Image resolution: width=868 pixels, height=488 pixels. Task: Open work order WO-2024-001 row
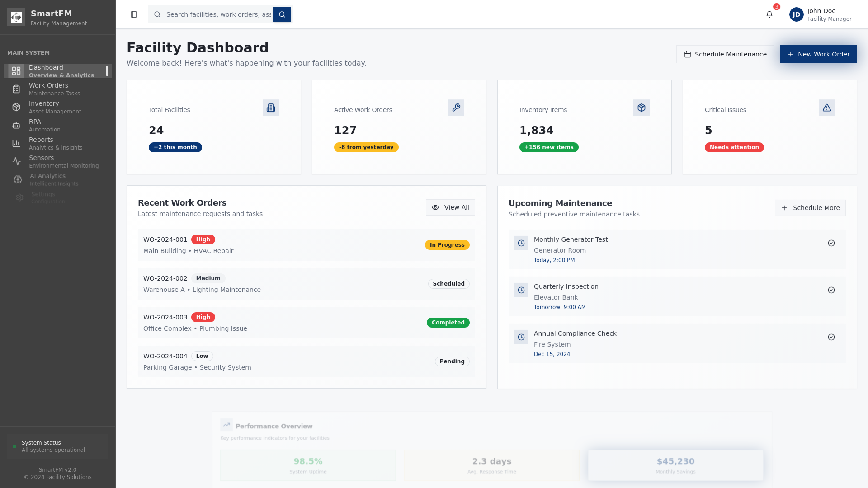[307, 245]
